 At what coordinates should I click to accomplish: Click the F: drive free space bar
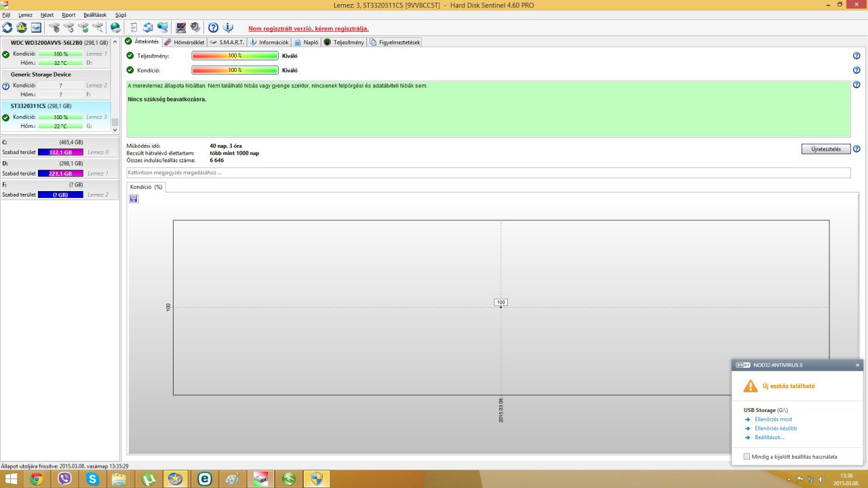pyautogui.click(x=60, y=195)
